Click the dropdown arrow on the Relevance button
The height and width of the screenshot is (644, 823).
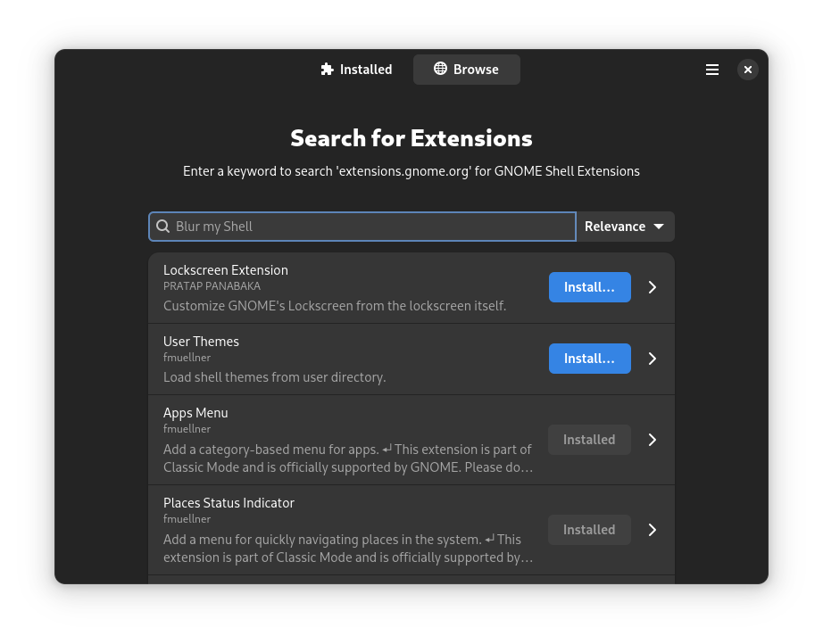pyautogui.click(x=660, y=226)
